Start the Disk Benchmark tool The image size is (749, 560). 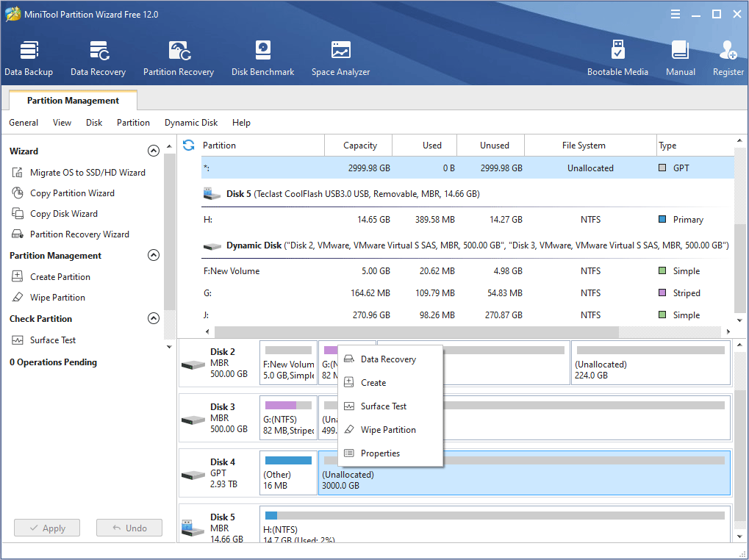262,58
